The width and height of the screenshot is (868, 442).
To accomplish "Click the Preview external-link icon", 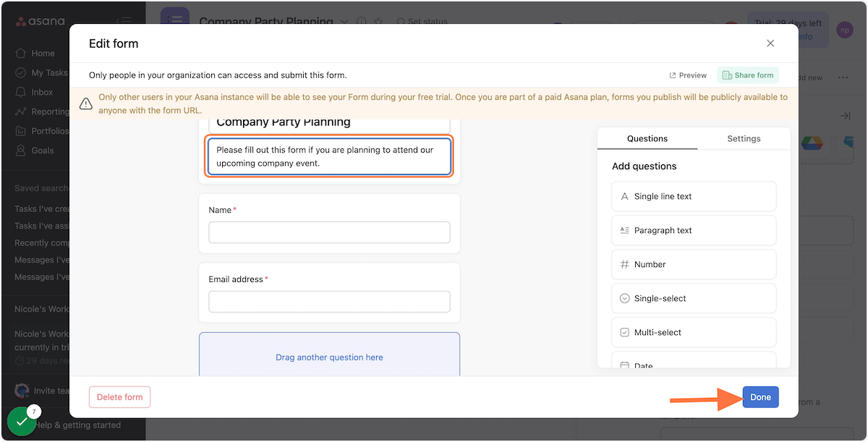I will click(673, 75).
